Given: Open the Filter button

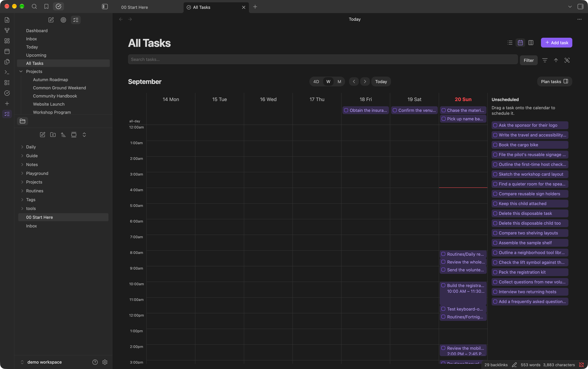Looking at the screenshot, I should click(x=529, y=60).
